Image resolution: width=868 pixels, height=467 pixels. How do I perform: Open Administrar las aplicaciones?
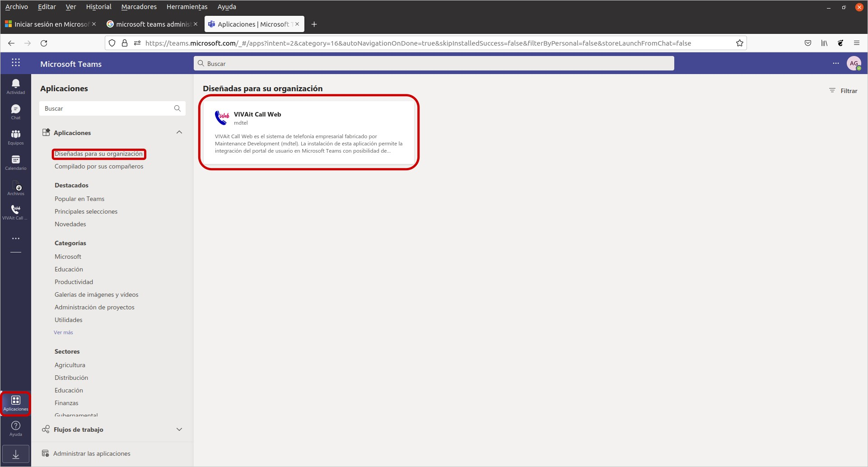[92, 453]
